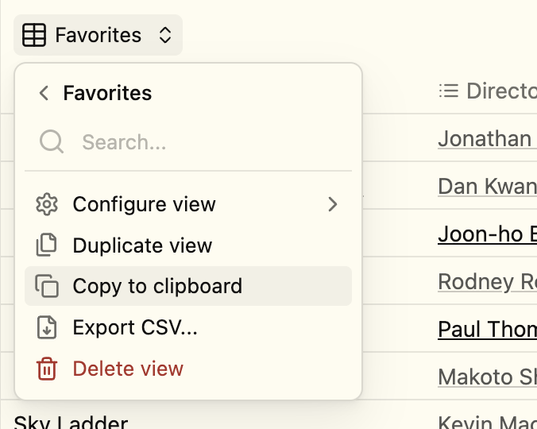Open the Dan Kwan director link
Screen dimensions: 537x429
point(487,187)
